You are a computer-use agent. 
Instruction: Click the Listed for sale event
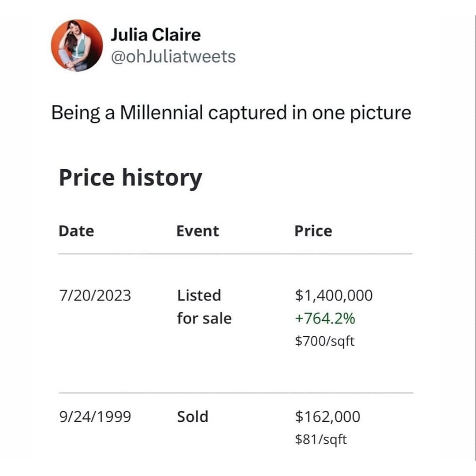coord(204,306)
